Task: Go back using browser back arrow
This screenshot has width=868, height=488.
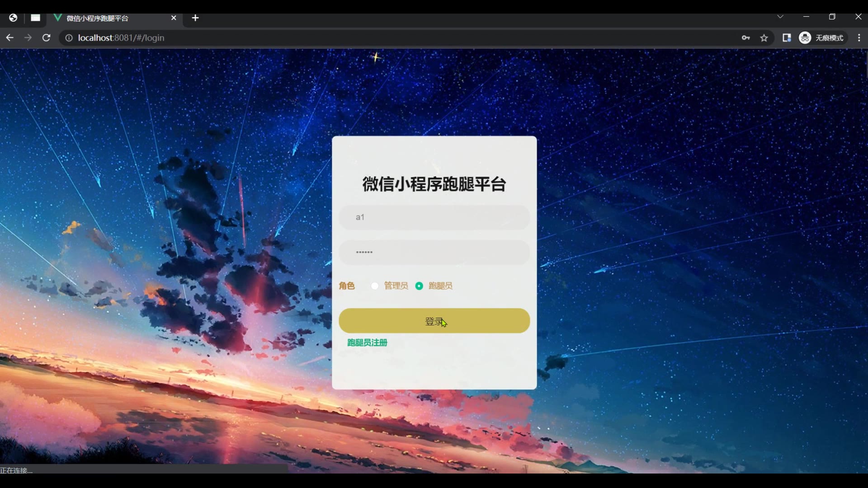Action: [x=9, y=38]
